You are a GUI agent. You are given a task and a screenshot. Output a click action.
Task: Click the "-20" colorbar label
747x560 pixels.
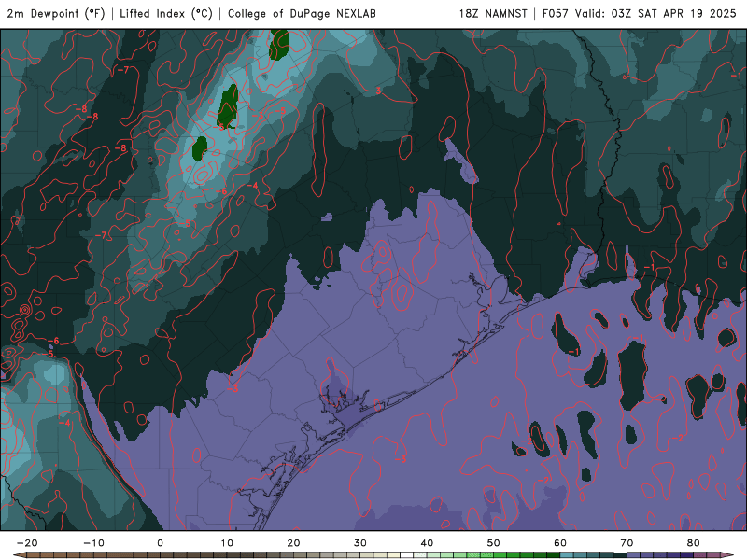tap(27, 543)
